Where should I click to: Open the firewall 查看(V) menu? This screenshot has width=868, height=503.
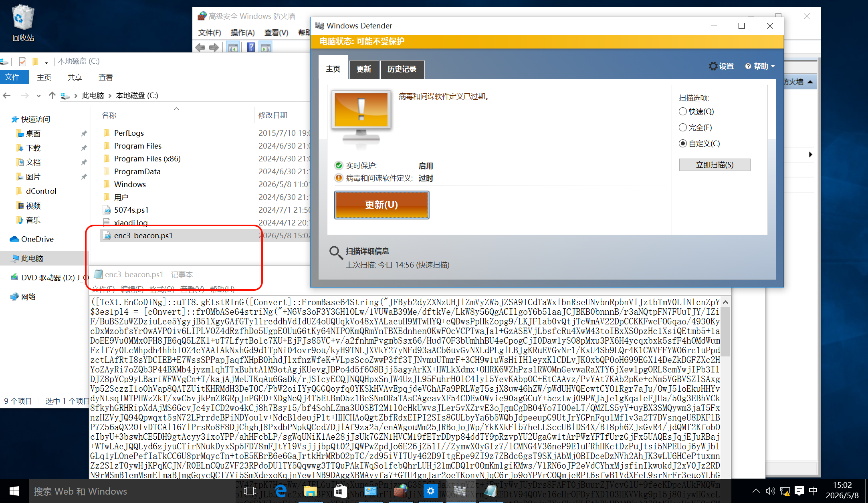(277, 32)
